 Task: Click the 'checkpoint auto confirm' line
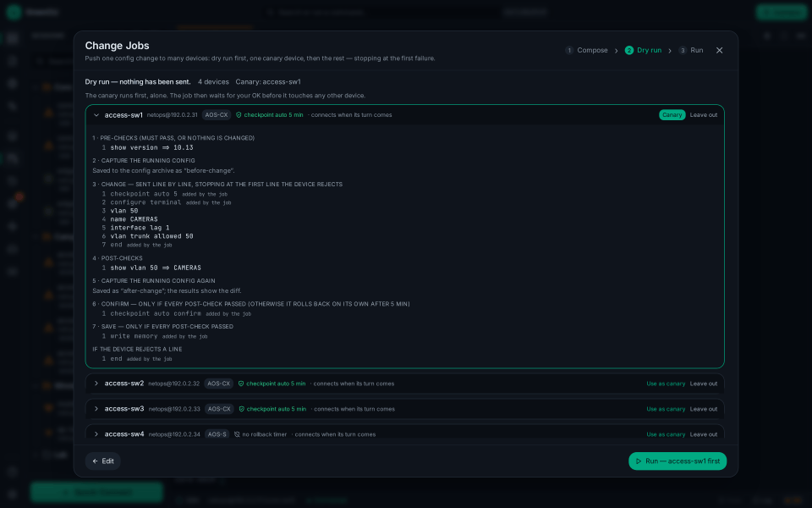tap(156, 313)
